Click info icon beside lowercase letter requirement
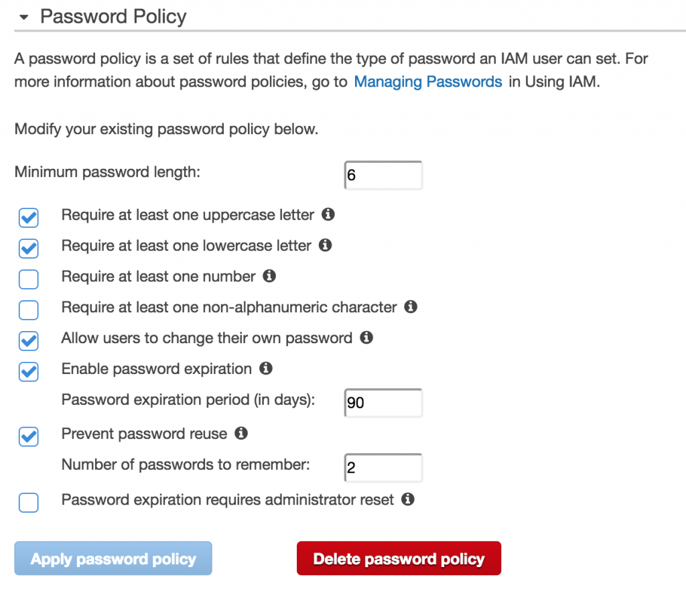 point(325,245)
